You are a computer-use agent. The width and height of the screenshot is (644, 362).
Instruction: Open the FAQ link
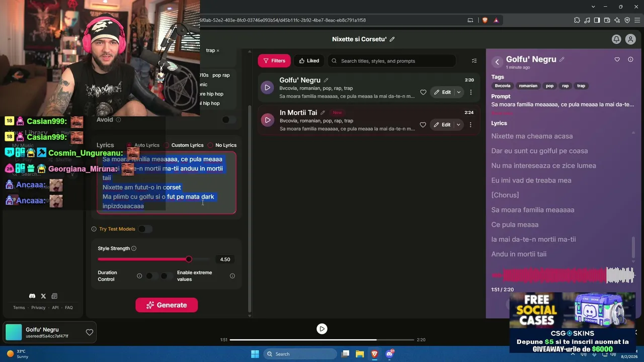[69, 308]
